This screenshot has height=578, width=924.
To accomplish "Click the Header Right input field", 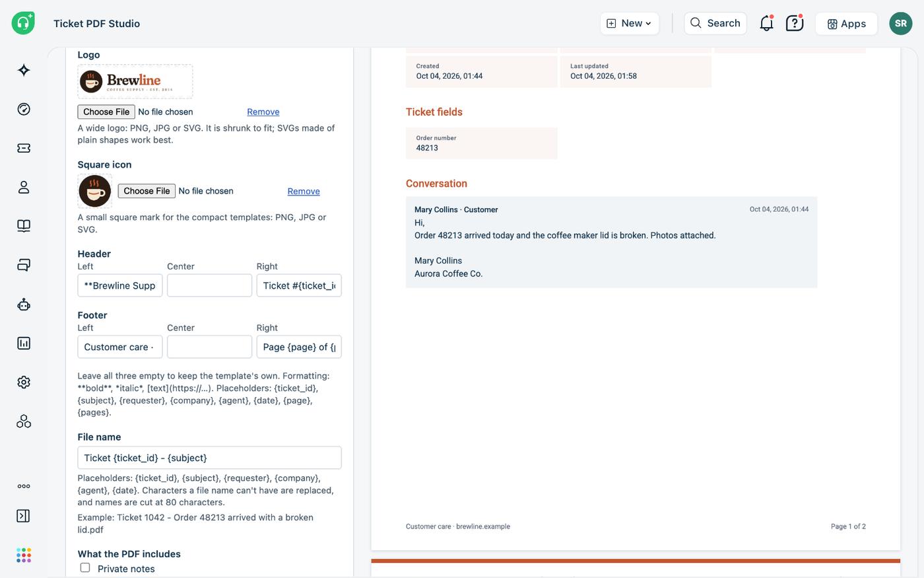I will (299, 285).
